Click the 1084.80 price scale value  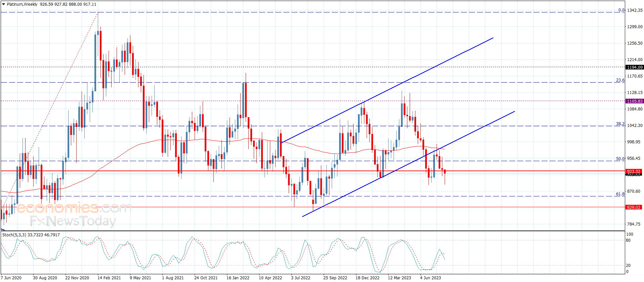tap(635, 109)
